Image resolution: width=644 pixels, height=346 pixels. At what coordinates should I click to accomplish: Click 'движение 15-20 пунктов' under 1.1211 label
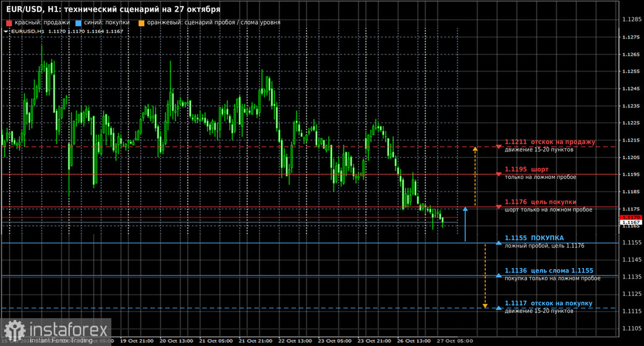(539, 150)
